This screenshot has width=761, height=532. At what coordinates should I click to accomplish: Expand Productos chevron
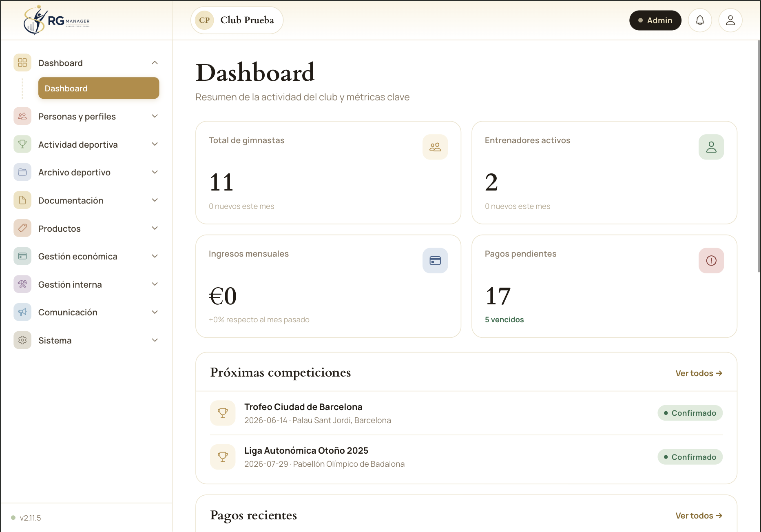click(155, 228)
